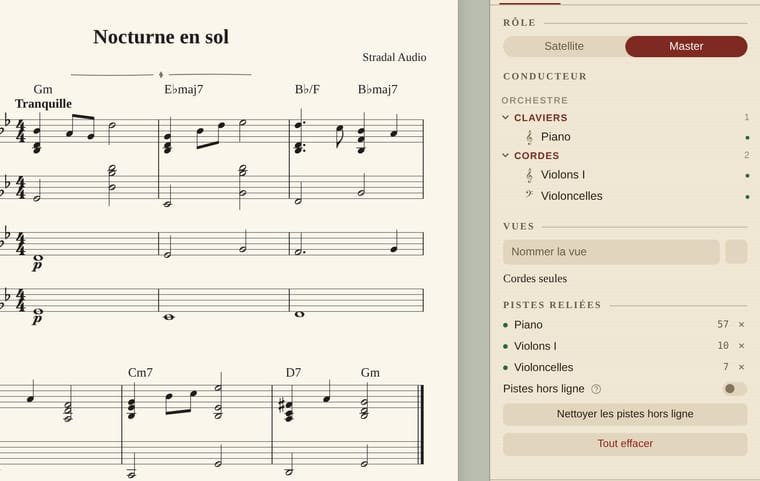
Task: Select the Satellite role
Action: (564, 46)
